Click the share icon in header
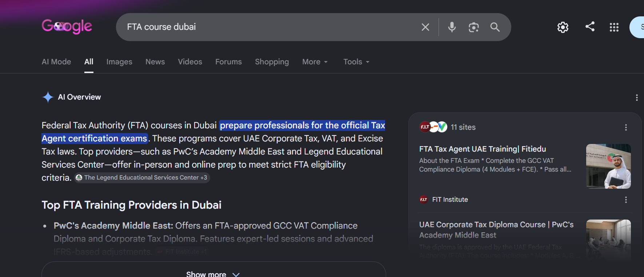The width and height of the screenshot is (644, 277). [x=590, y=27]
